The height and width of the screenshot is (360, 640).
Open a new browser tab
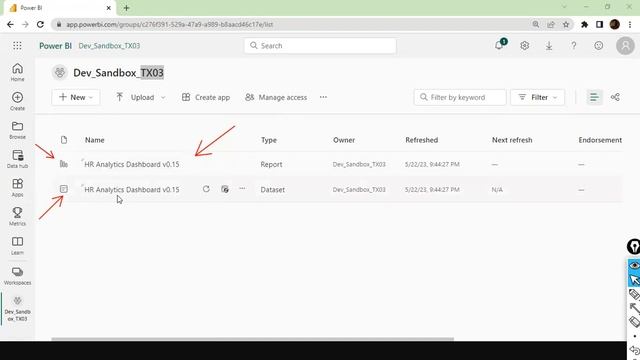point(127,8)
